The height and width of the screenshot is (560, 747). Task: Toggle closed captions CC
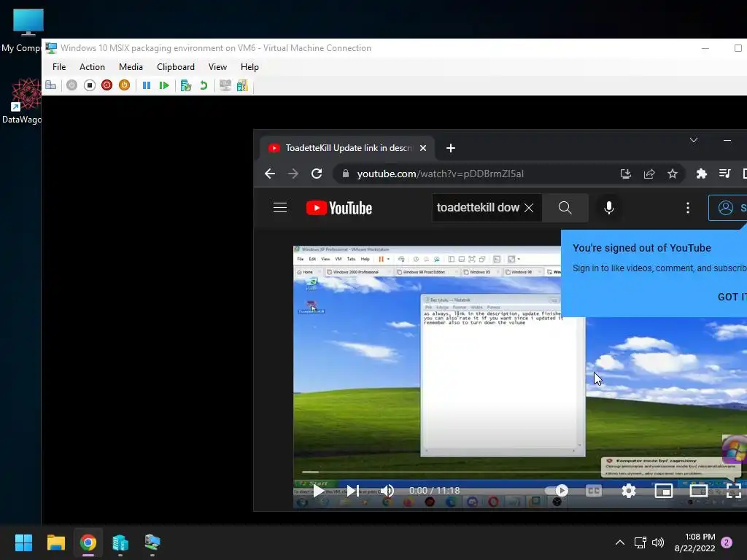point(594,491)
